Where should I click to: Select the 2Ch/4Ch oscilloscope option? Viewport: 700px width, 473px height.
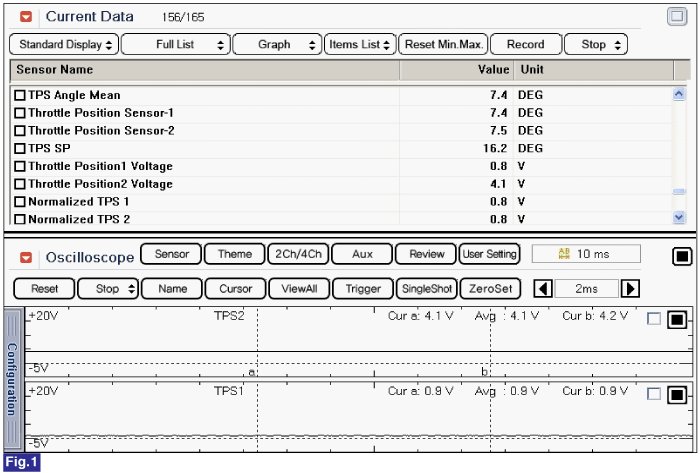pos(298,254)
